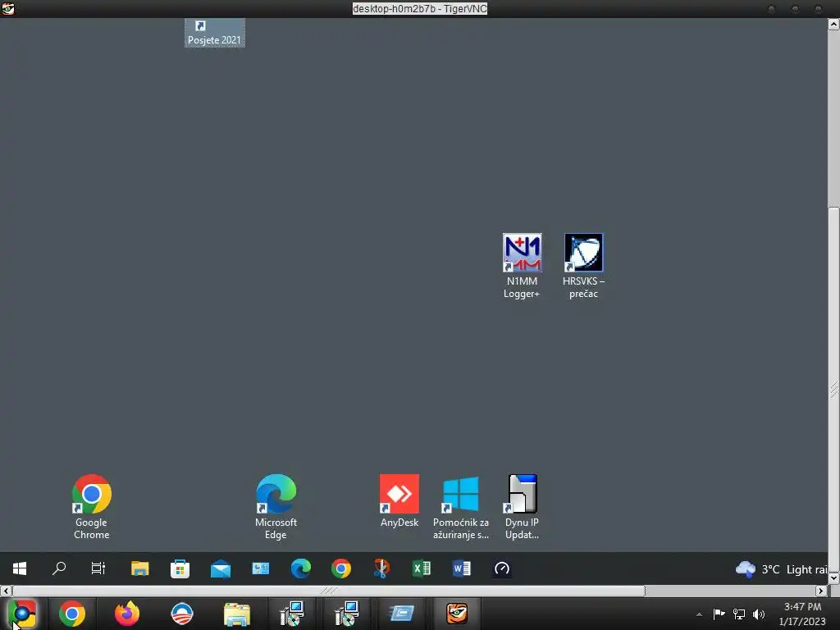Open the weather widget showing 3°C
Image resolution: width=840 pixels, height=630 pixels.
click(x=781, y=569)
